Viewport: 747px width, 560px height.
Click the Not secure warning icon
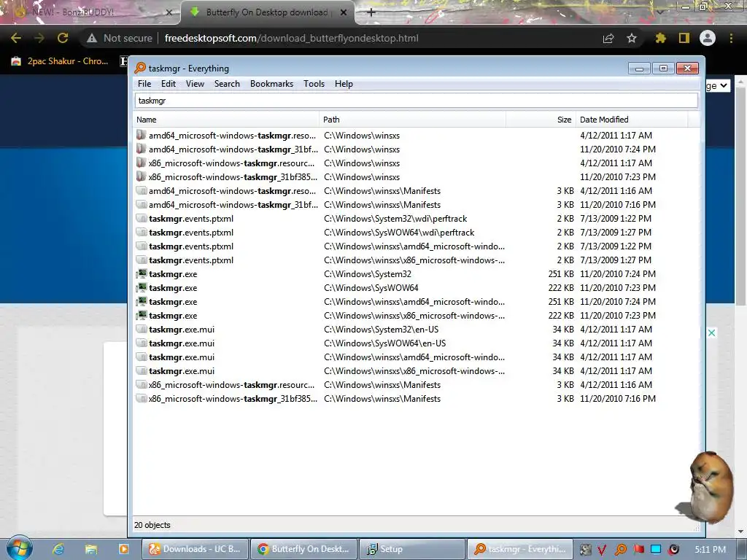[x=91, y=38]
